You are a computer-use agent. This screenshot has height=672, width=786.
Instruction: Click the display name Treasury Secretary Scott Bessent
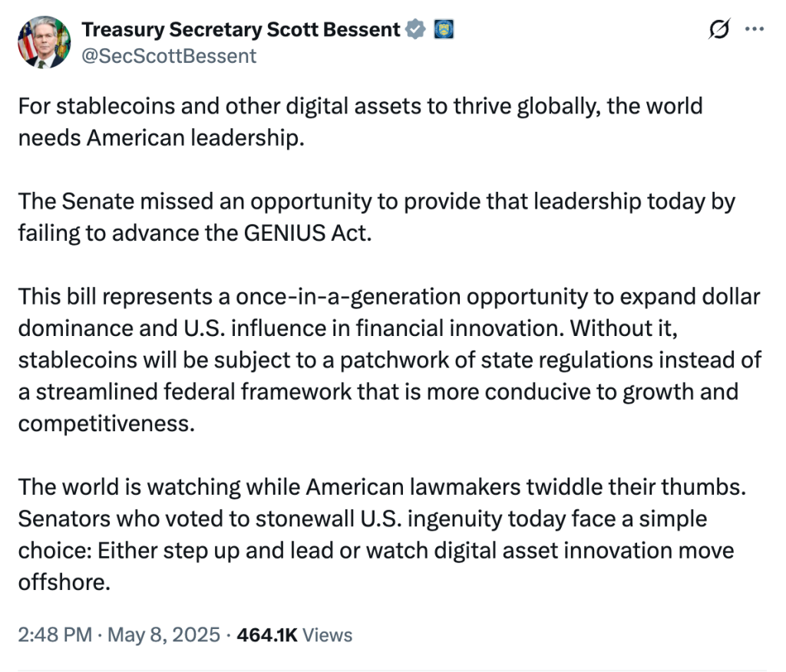tap(241, 30)
